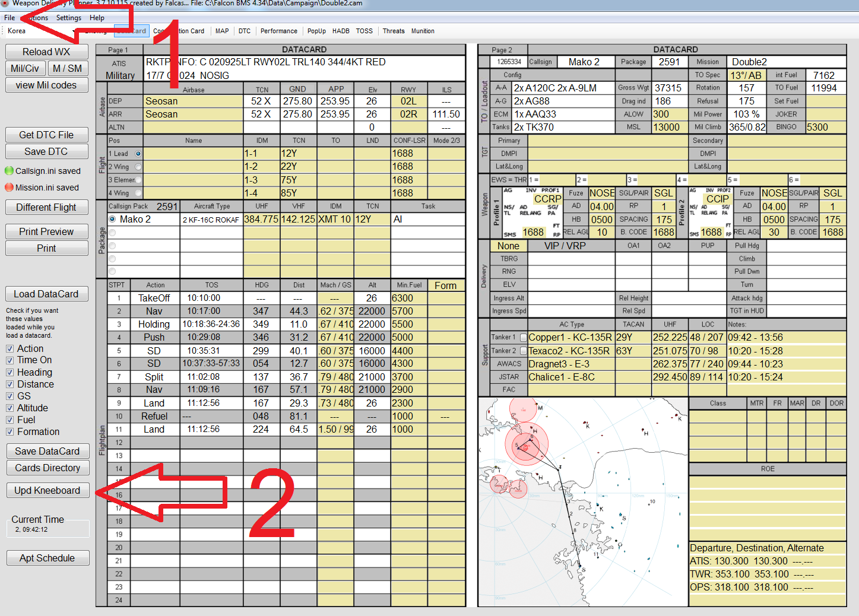Toggle the Tanker 1 checkbox
The image size is (859, 616).
click(x=524, y=337)
